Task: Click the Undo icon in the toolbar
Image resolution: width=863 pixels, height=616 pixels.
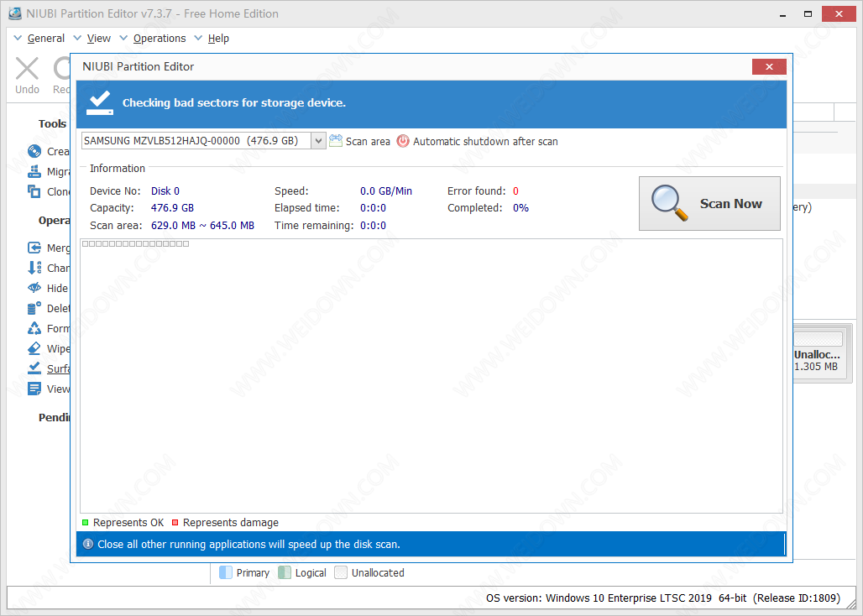Action: 27,70
